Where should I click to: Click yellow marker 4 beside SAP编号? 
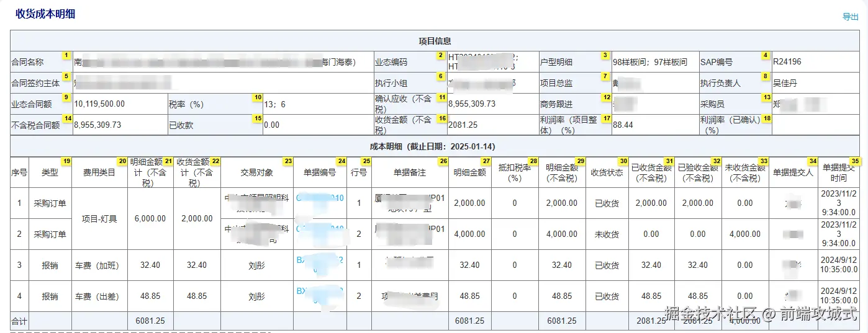tap(766, 55)
